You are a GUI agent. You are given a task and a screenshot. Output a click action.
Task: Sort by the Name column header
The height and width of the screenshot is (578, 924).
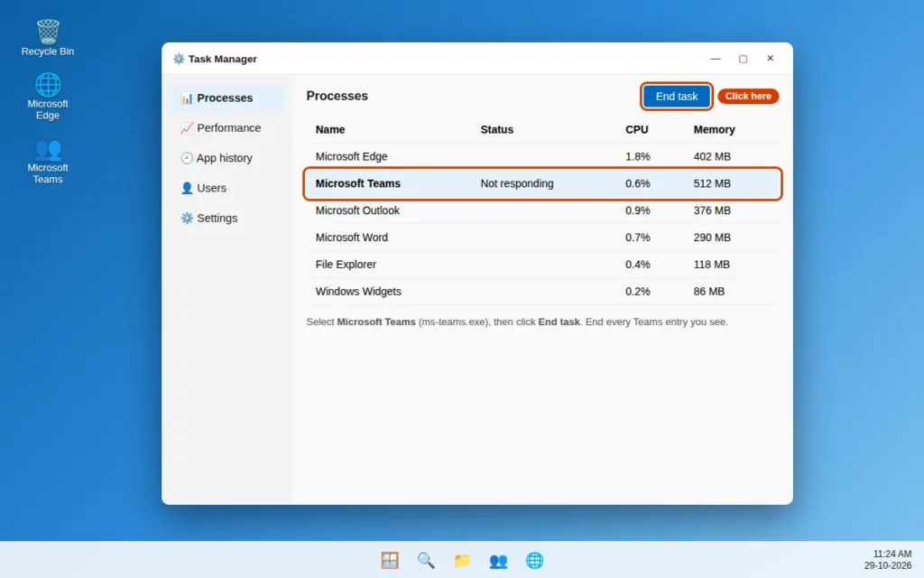(x=330, y=130)
